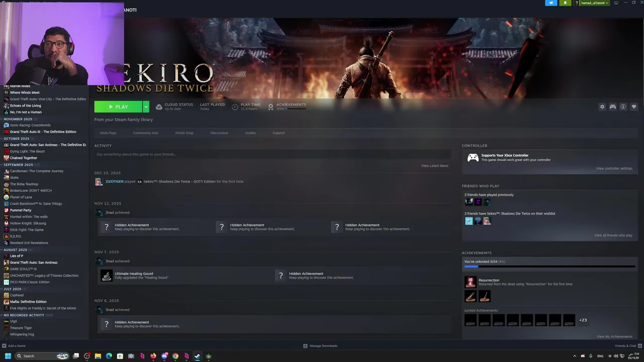The height and width of the screenshot is (362, 644).
Task: Open the Resurrection achievement icon
Action: (470, 282)
